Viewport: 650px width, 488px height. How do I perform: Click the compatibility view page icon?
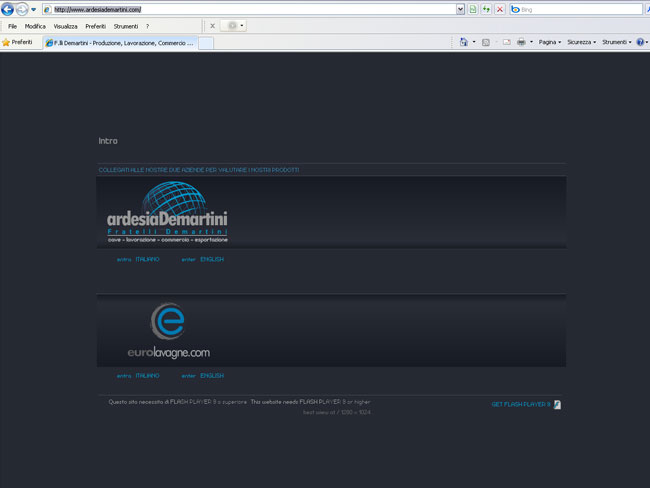tap(473, 9)
